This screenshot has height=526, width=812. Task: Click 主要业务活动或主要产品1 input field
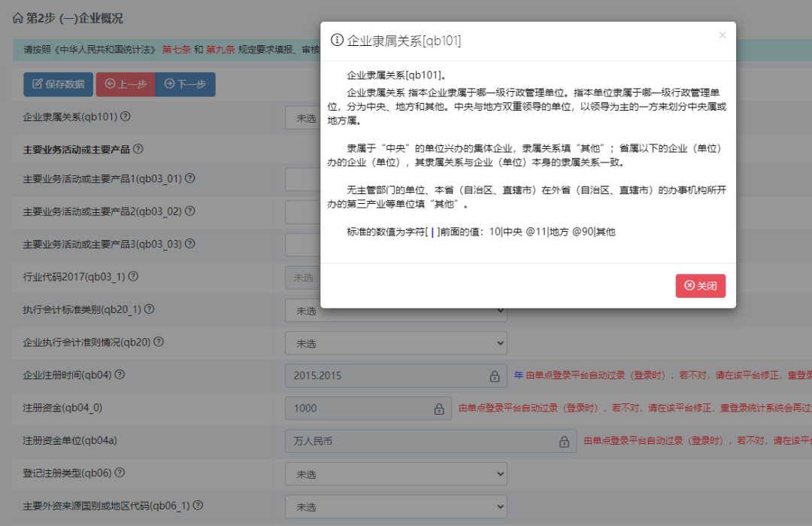click(x=303, y=179)
